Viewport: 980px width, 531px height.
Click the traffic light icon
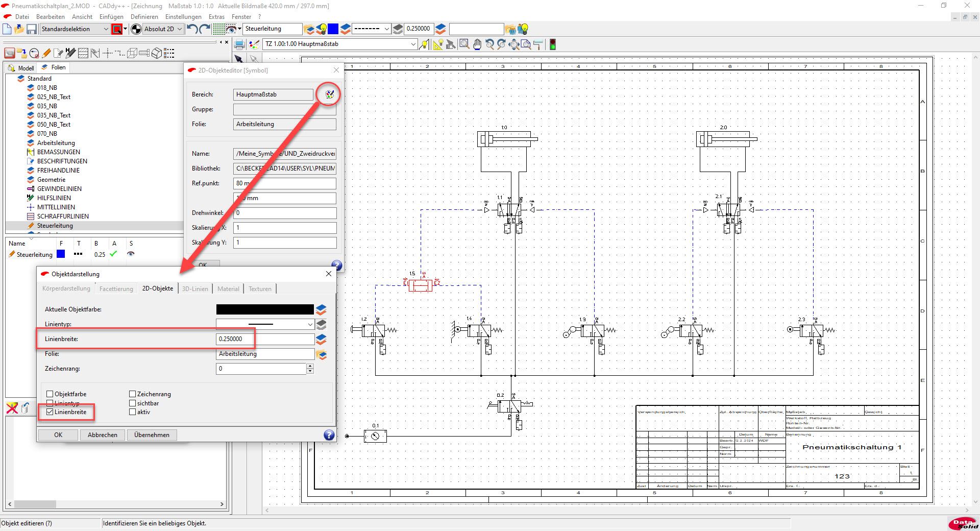point(552,44)
